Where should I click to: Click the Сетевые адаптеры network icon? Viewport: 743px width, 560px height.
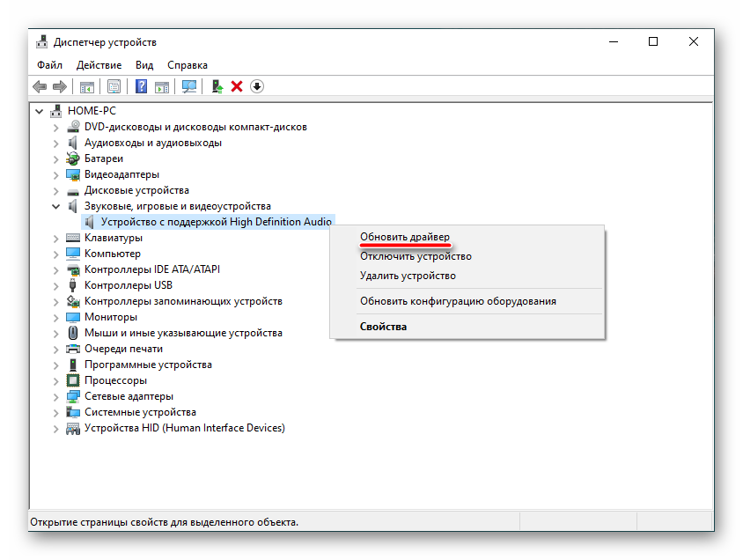click(x=73, y=396)
